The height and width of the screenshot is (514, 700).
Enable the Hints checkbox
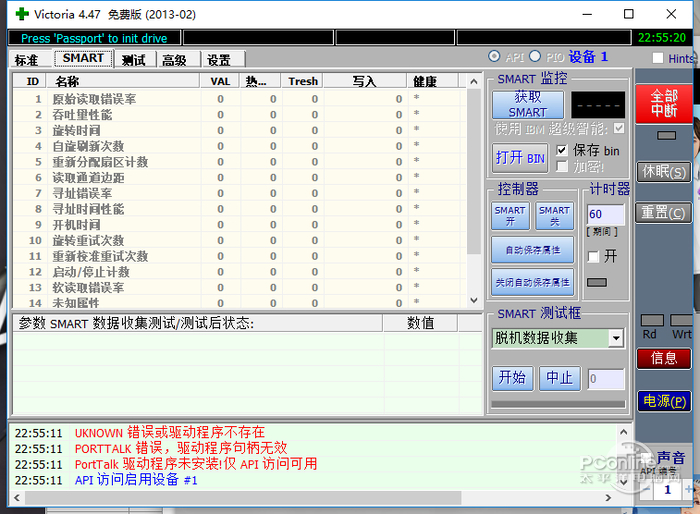tap(658, 58)
